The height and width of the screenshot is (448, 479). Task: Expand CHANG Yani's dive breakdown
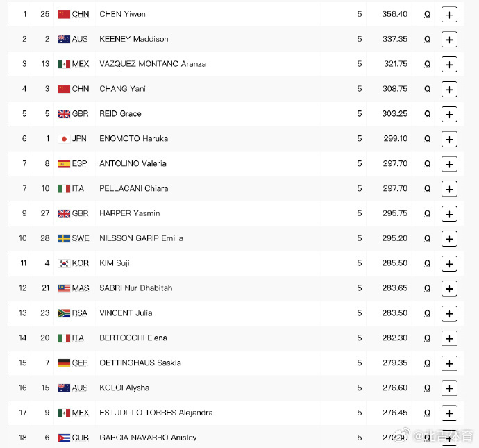[x=449, y=89]
